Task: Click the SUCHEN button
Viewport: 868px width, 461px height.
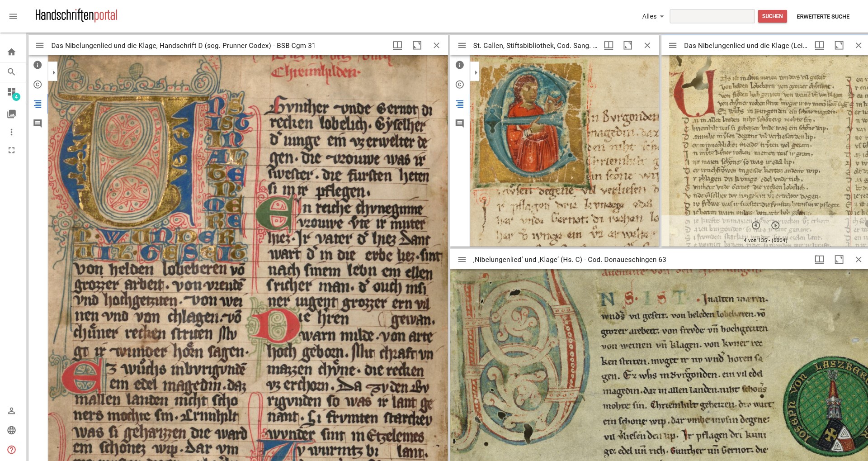Action: pyautogui.click(x=772, y=16)
